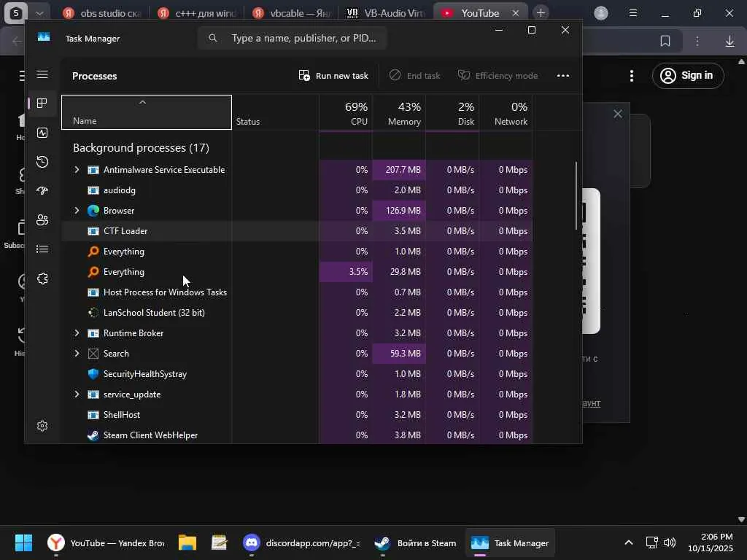Select the Processes page icon in sidebar
Viewport: 747px width, 560px height.
click(42, 104)
